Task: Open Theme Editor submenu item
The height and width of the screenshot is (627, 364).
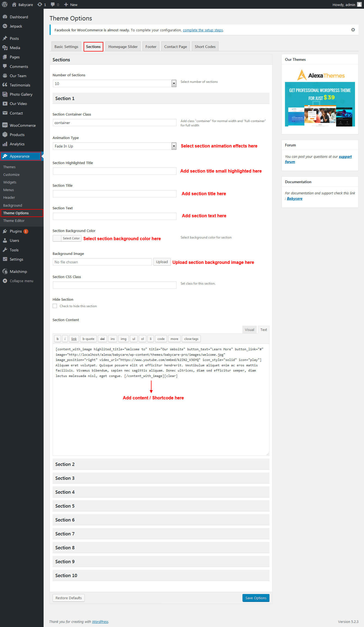Action: click(x=14, y=221)
